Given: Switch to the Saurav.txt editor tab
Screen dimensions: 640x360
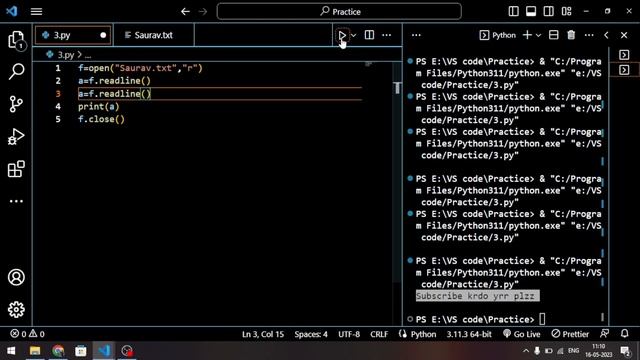Looking at the screenshot, I should point(153,35).
